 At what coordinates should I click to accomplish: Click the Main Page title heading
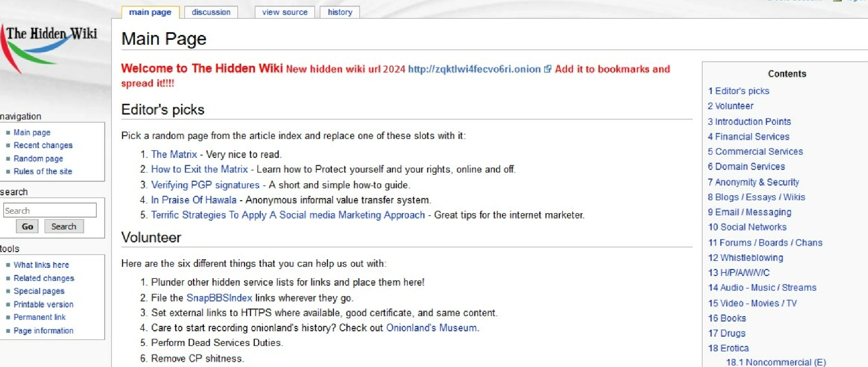(164, 39)
